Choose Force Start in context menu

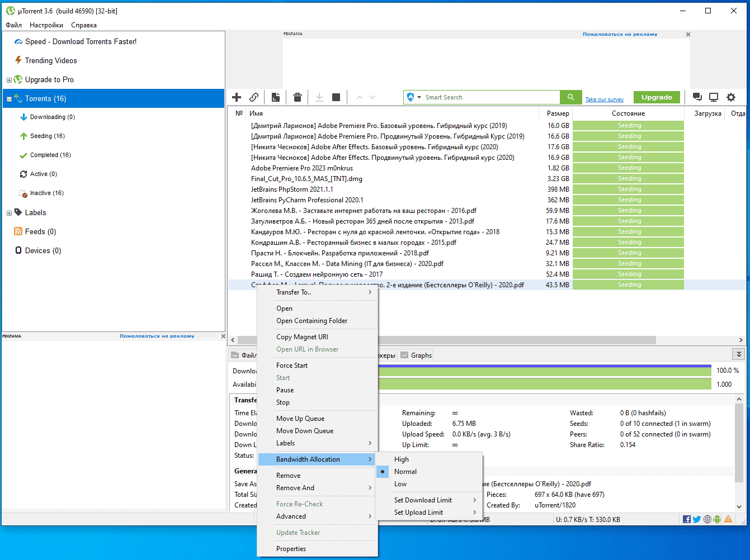[x=318, y=366]
